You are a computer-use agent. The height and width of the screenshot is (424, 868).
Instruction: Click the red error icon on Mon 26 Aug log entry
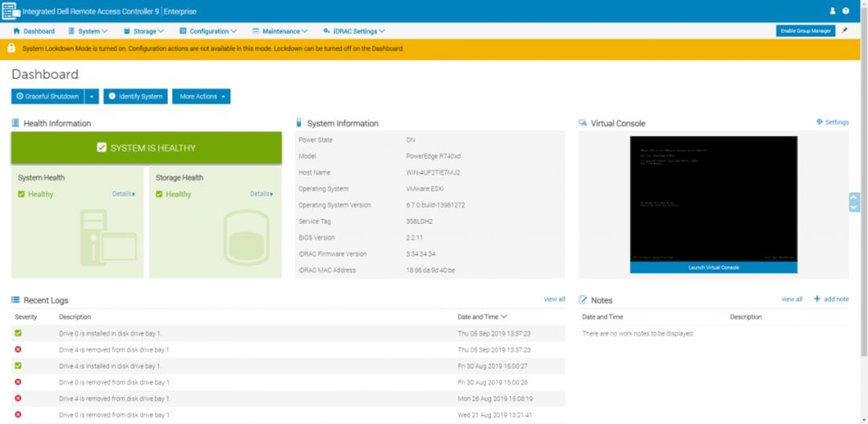18,398
